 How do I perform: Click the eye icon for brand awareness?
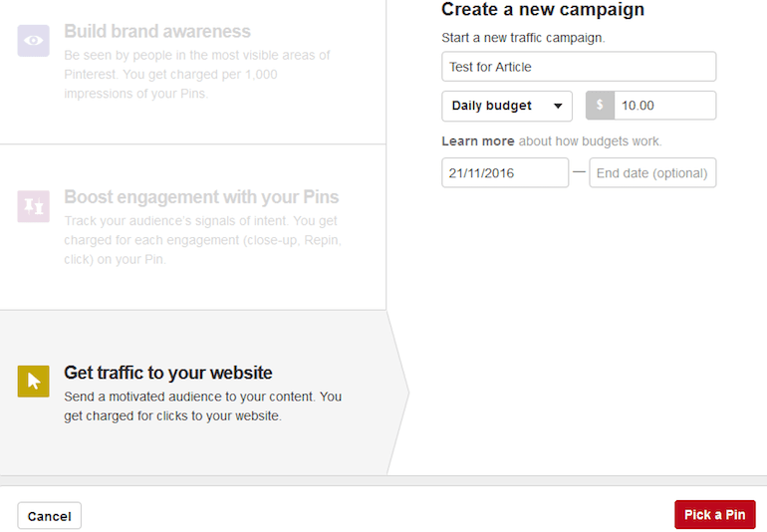click(33, 41)
